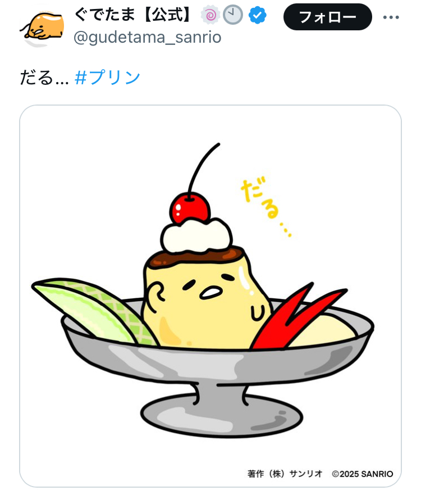
Task: Follow the account with フォロー button
Action: coord(327,17)
